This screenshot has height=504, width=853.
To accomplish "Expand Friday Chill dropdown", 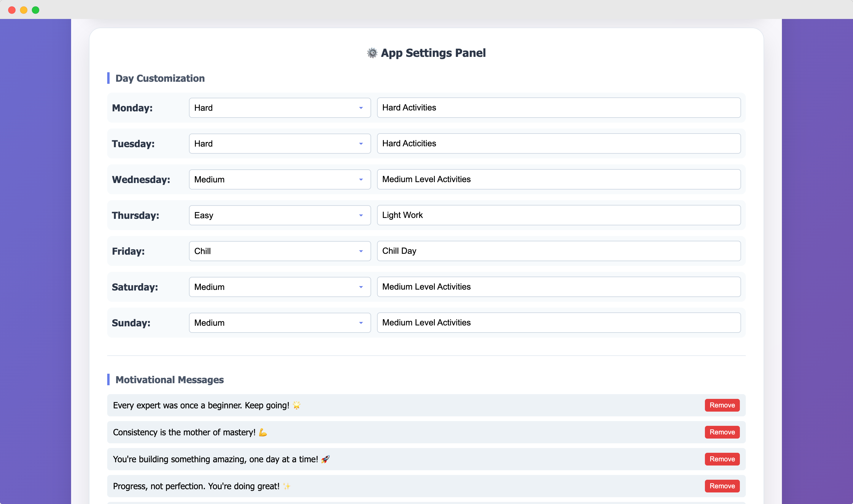I will point(279,251).
